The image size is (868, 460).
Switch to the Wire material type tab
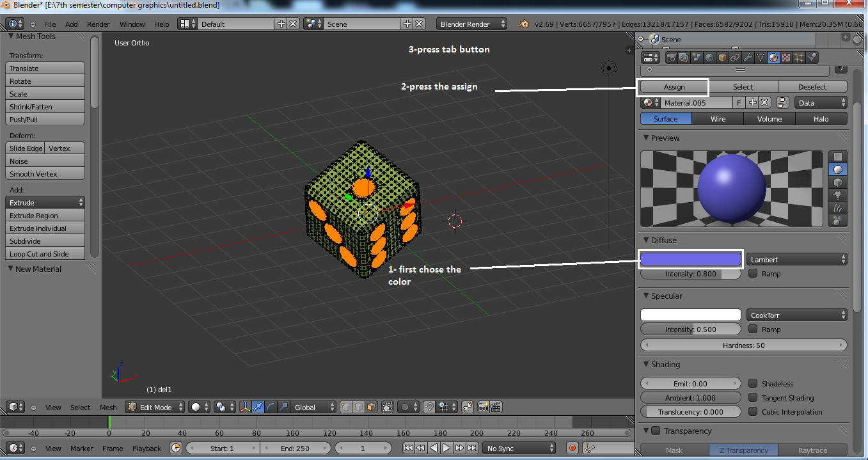[x=718, y=118]
